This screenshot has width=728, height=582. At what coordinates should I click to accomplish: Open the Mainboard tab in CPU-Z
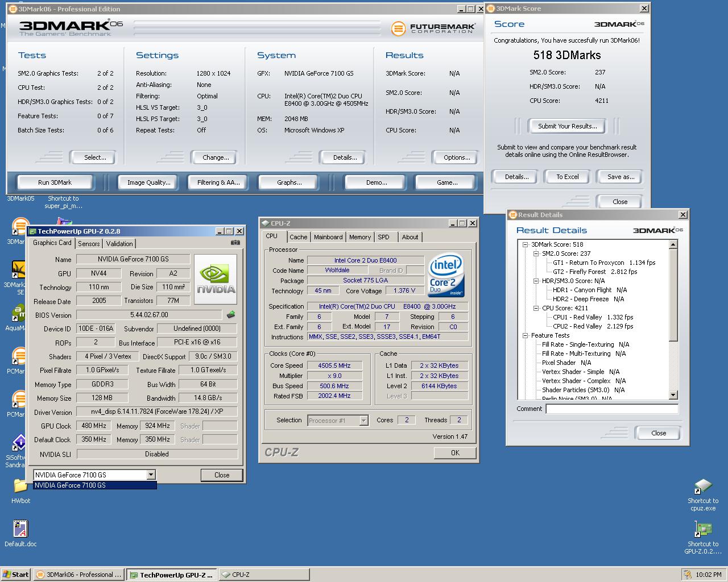pos(328,237)
